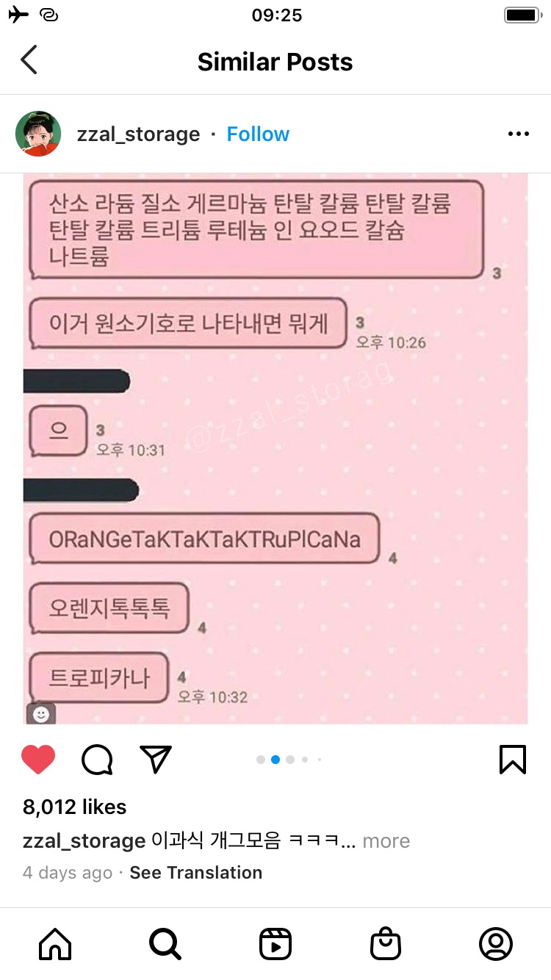Open comments with the speech bubble icon

pos(97,760)
